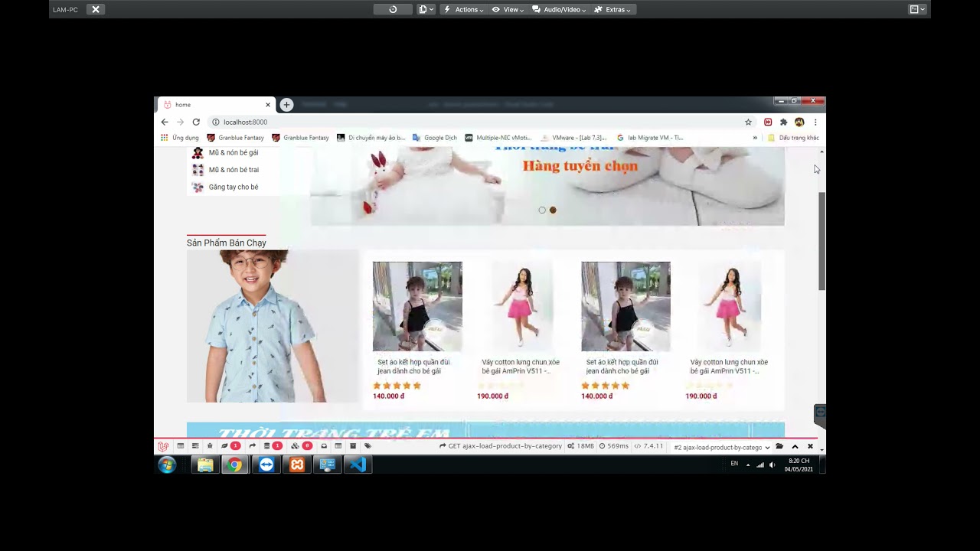Open remote Actions menu

(x=463, y=9)
